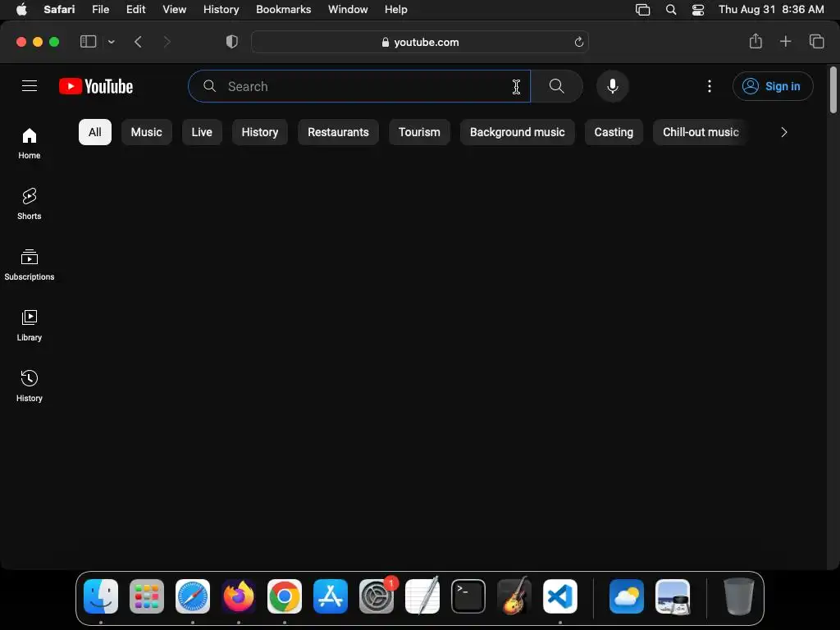
Task: Click the page vertical scrollbar
Action: coord(833,89)
